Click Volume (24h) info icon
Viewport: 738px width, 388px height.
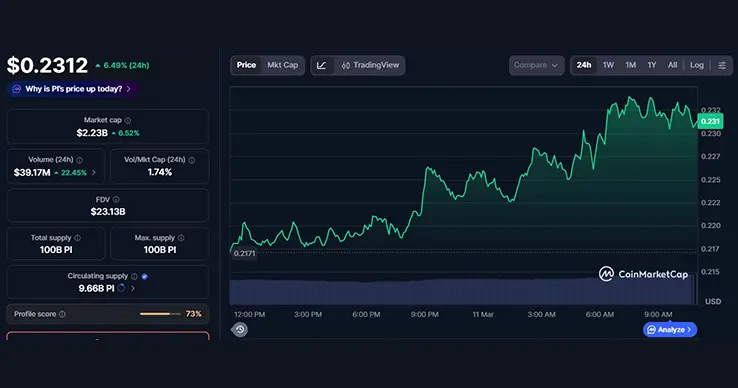(80, 160)
